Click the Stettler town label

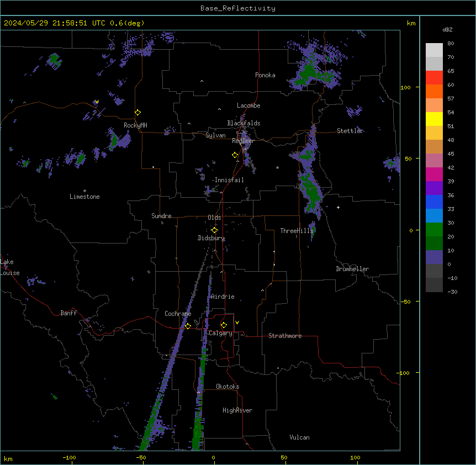pos(350,130)
